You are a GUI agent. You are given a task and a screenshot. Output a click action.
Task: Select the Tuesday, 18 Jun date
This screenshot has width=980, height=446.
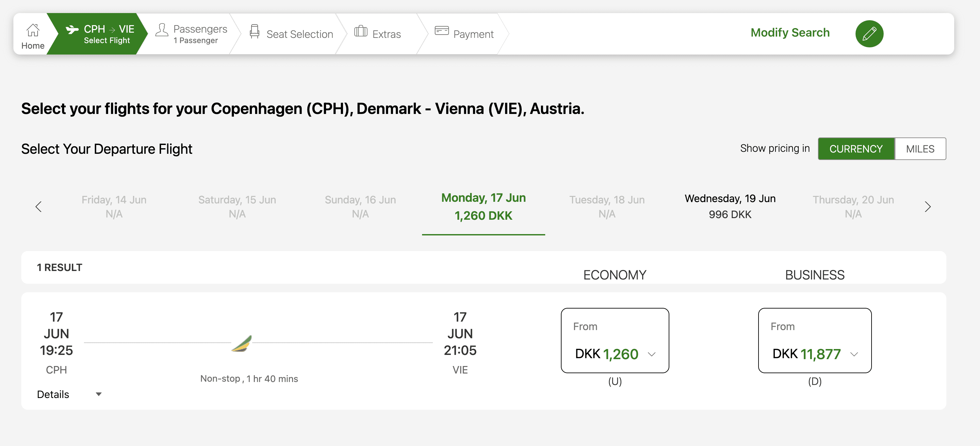[606, 206]
